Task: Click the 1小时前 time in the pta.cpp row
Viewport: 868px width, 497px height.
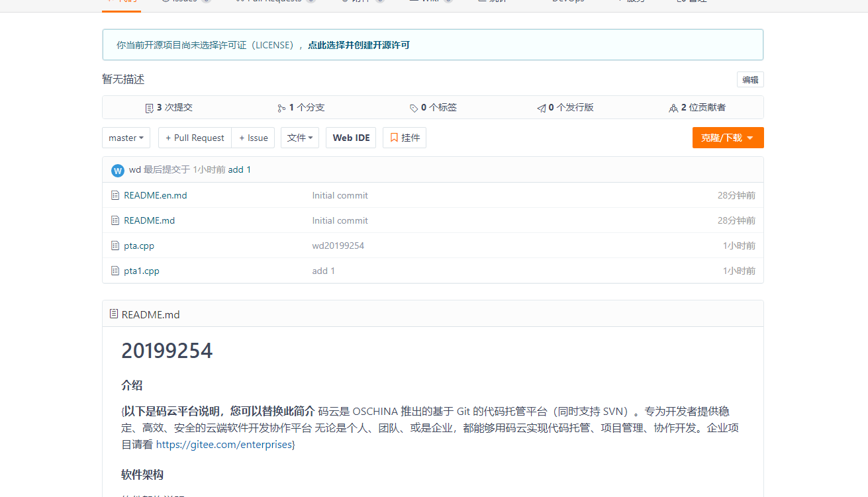Action: [x=739, y=246]
